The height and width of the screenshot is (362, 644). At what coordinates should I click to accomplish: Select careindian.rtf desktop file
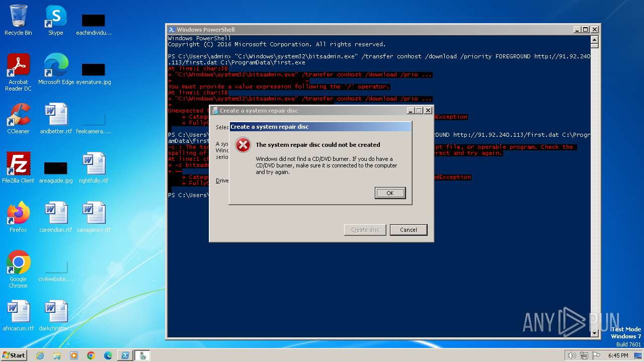click(x=56, y=217)
